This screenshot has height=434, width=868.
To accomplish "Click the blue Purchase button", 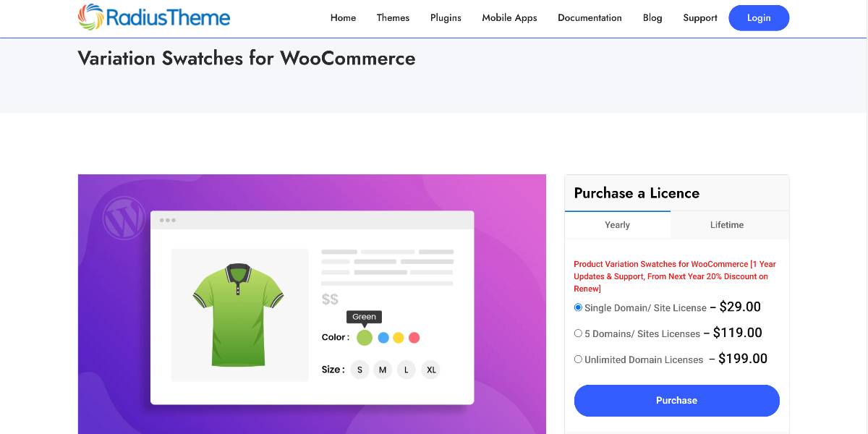I will click(677, 401).
